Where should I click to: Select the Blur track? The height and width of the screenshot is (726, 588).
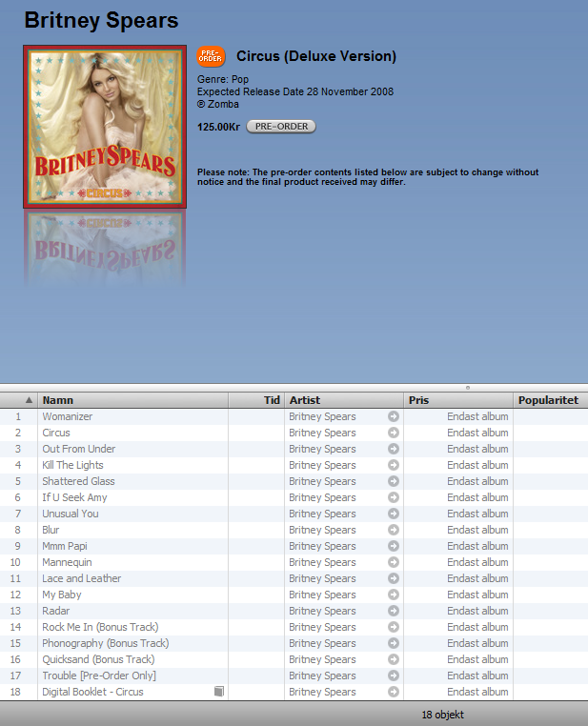point(51,530)
